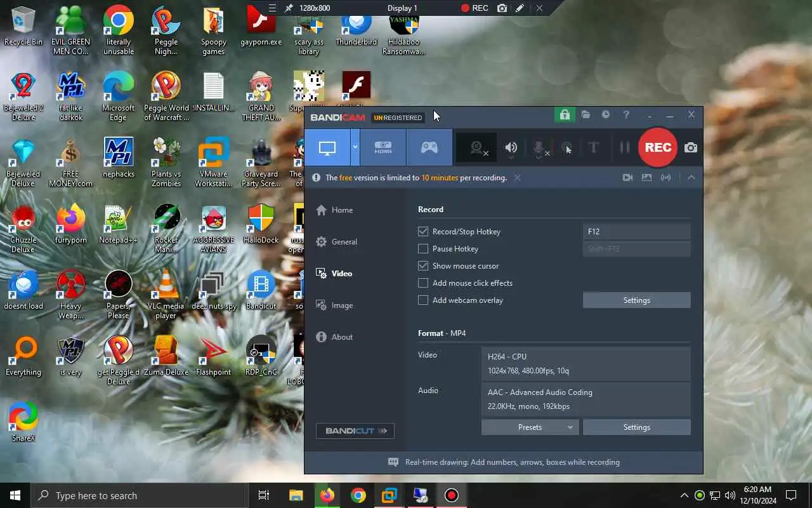Click the pencil drawing icon on recording bar
Screen dimensions: 812x508
[520, 8]
